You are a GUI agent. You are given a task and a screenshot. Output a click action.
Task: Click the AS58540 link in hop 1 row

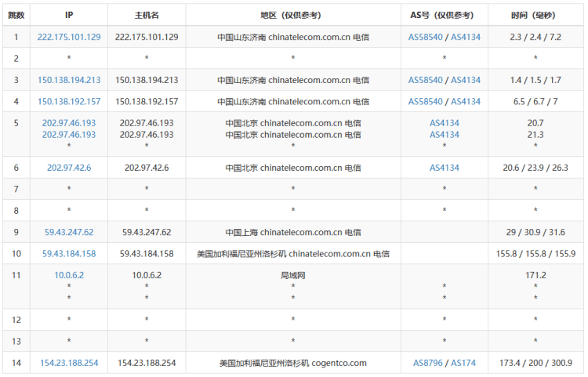coord(426,37)
